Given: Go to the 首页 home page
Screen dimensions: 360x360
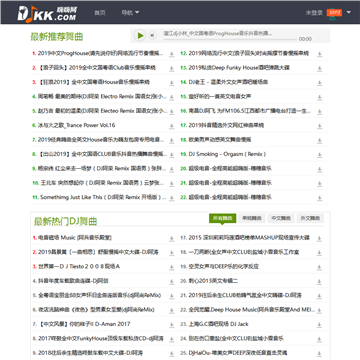Looking at the screenshot, I should click(100, 13).
